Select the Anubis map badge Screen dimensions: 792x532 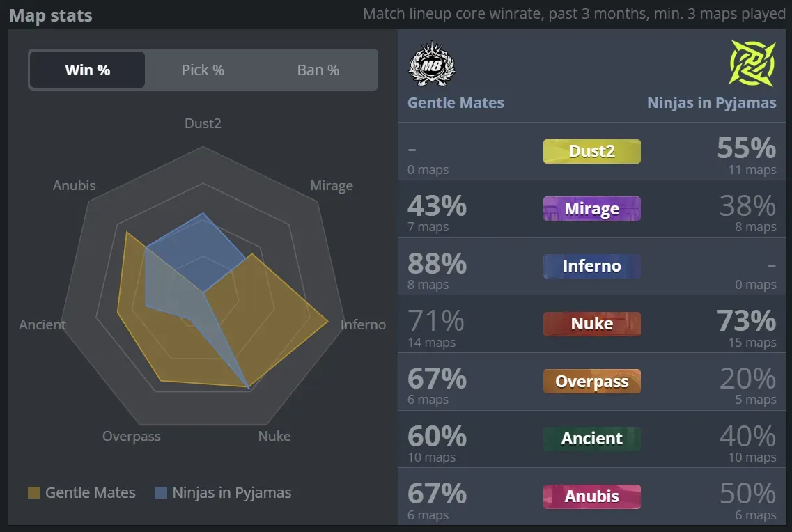[591, 496]
